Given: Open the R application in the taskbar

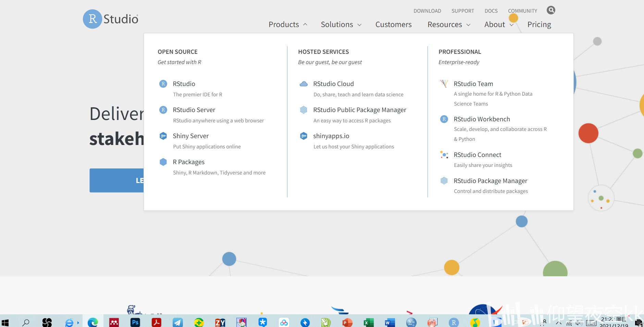Looking at the screenshot, I should pyautogui.click(x=454, y=322).
